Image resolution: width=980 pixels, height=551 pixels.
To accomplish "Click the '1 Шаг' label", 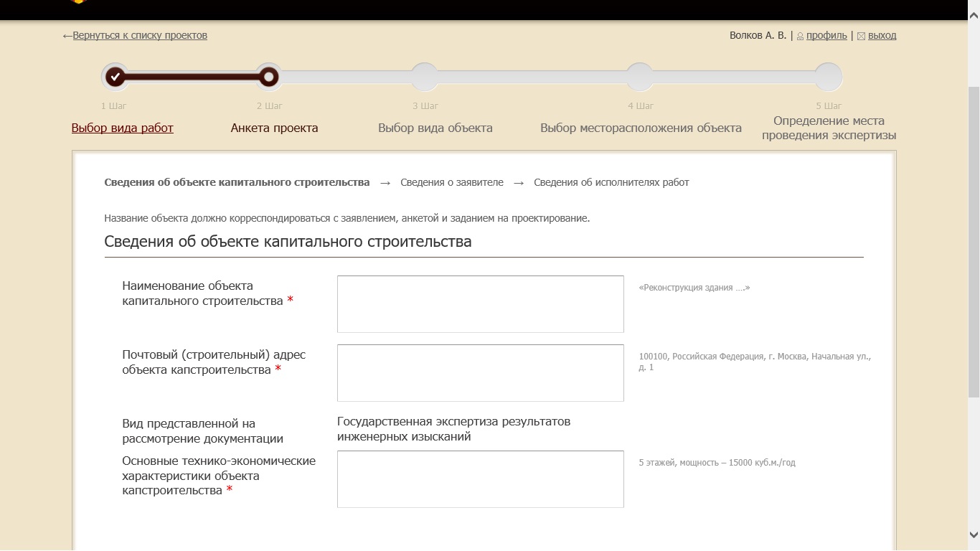I will point(113,106).
